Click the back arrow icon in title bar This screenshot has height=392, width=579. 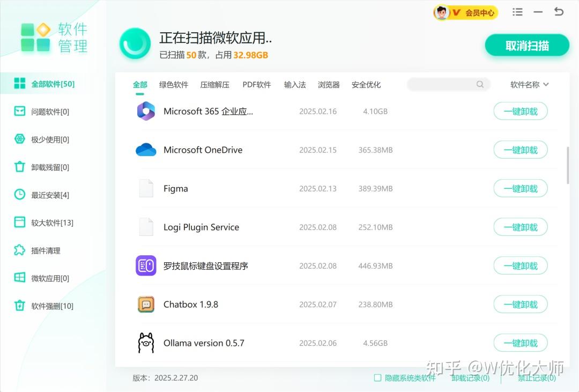[559, 12]
